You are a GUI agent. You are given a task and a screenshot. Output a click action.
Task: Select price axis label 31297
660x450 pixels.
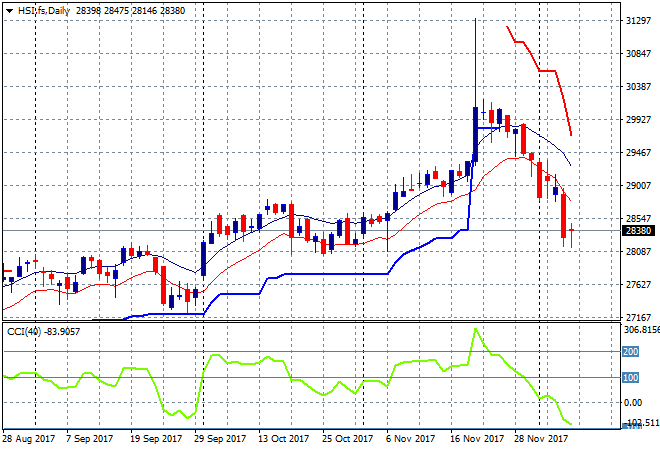[639, 21]
